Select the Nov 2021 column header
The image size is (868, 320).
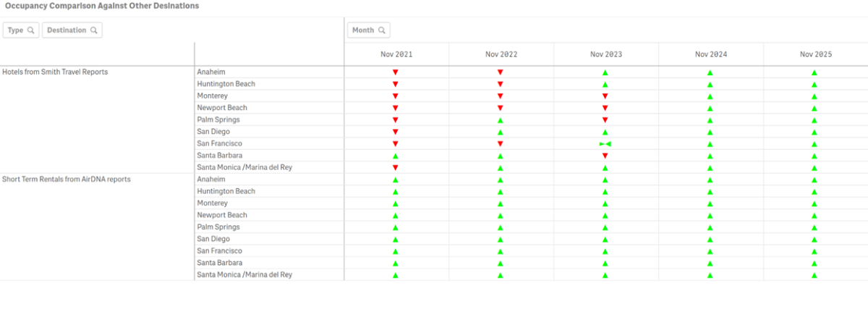[x=396, y=54]
